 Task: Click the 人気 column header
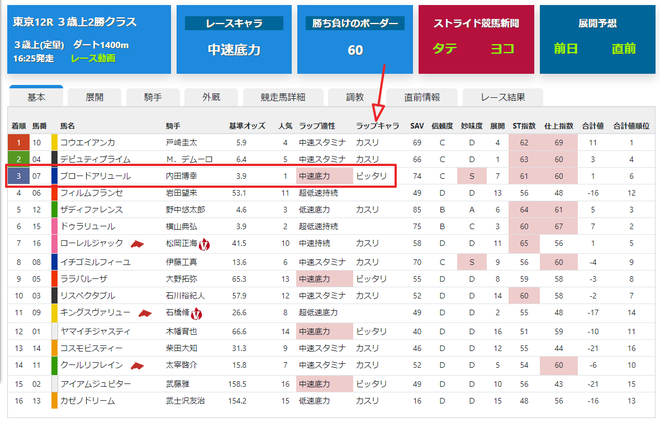tap(285, 126)
